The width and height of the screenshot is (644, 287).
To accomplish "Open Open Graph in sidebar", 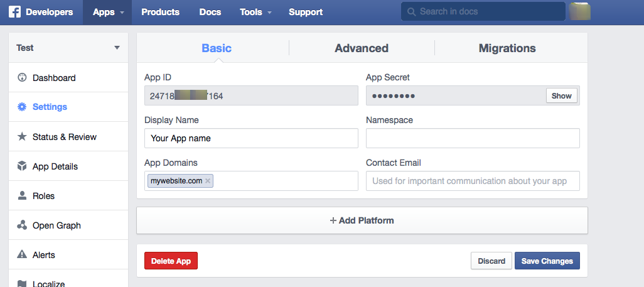I will point(68,225).
